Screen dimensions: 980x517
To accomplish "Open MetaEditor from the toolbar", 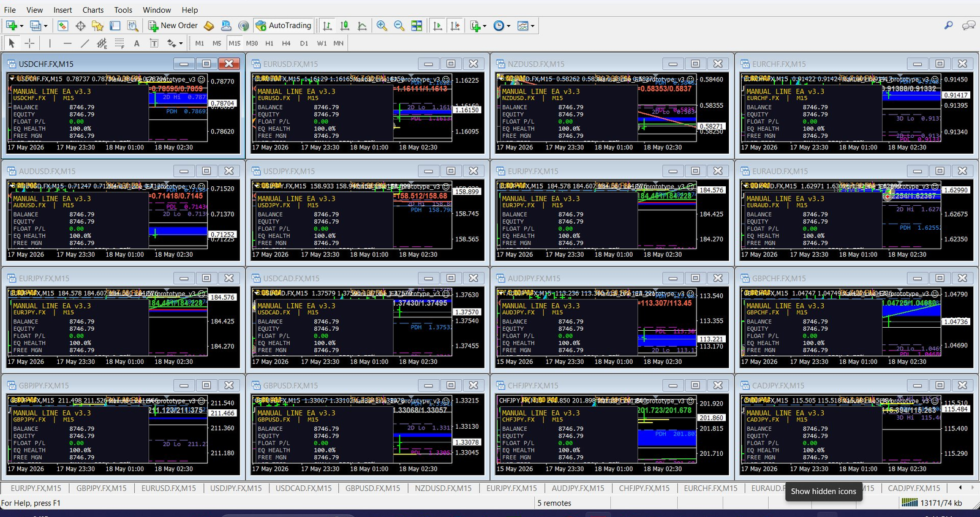I will point(209,26).
